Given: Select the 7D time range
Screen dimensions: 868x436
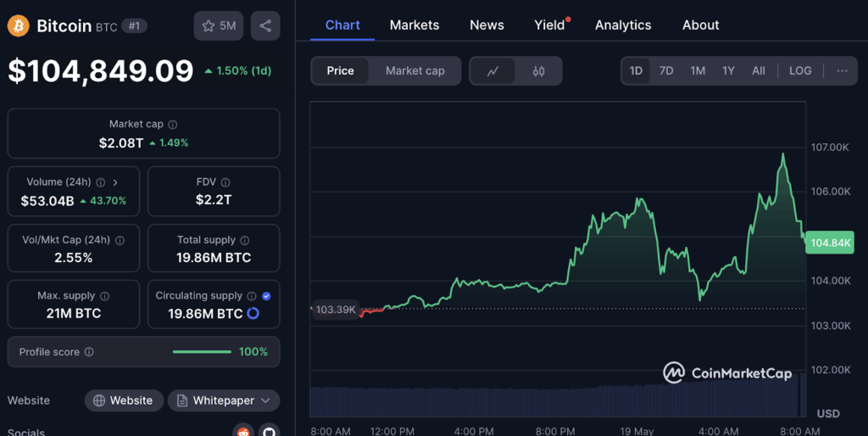Looking at the screenshot, I should pyautogui.click(x=666, y=70).
